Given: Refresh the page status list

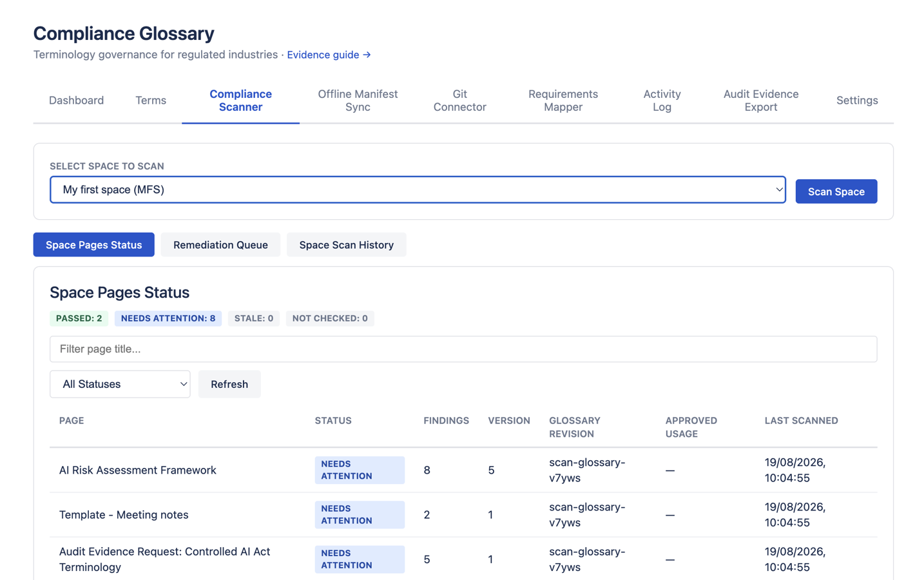Looking at the screenshot, I should click(x=229, y=384).
